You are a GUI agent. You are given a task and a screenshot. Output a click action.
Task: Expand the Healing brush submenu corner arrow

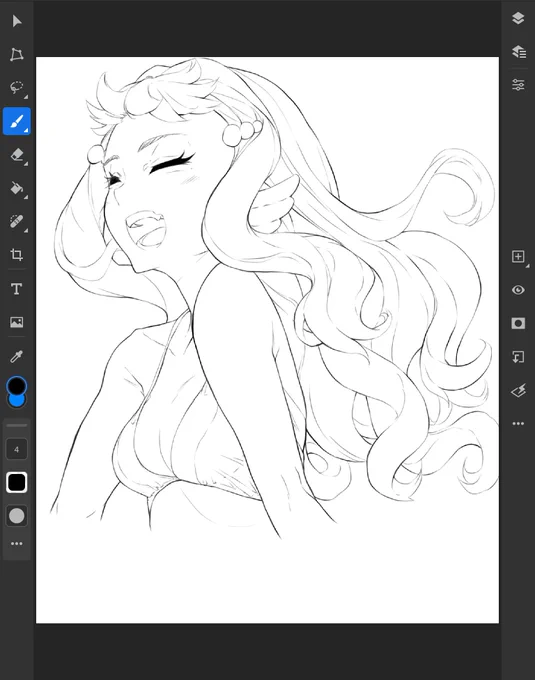(x=26, y=231)
